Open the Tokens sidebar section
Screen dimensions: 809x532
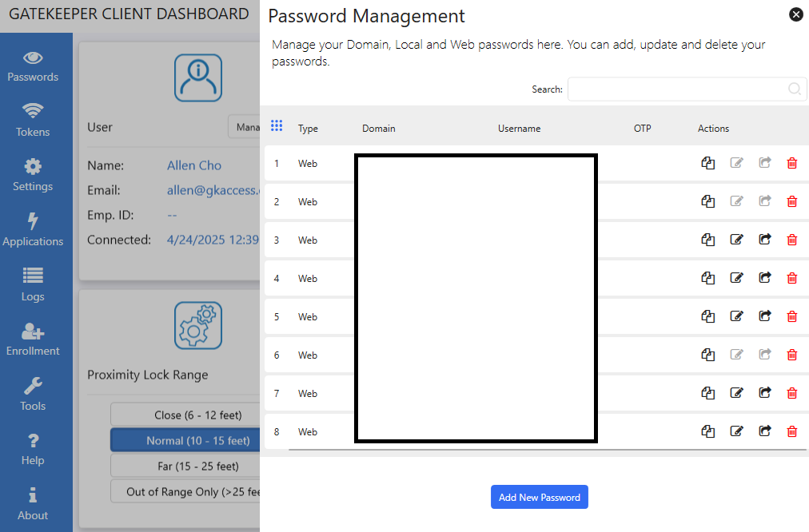pyautogui.click(x=33, y=121)
